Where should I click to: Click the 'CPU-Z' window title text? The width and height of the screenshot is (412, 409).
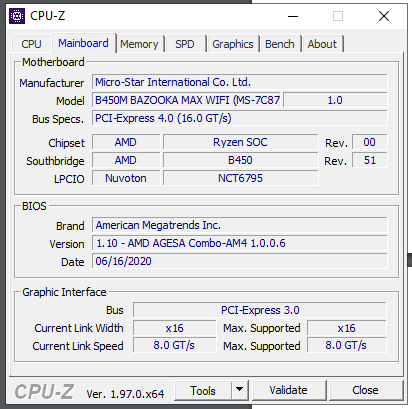48,16
